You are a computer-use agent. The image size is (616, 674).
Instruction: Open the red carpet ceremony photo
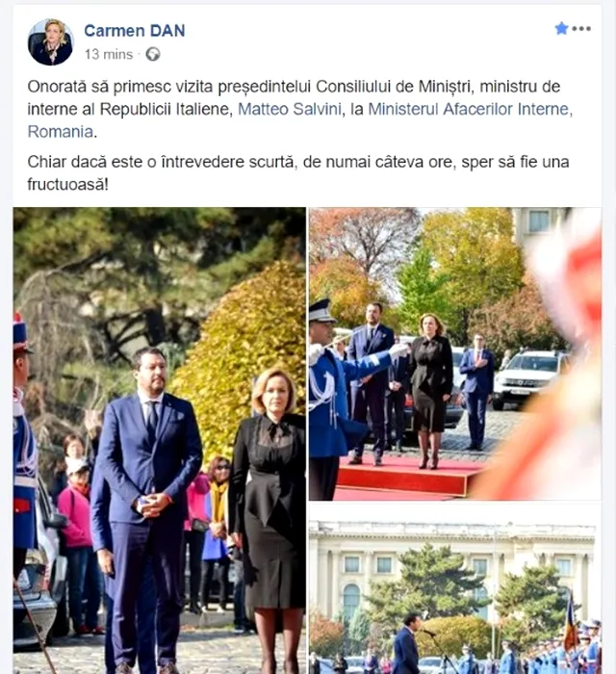[x=455, y=353]
